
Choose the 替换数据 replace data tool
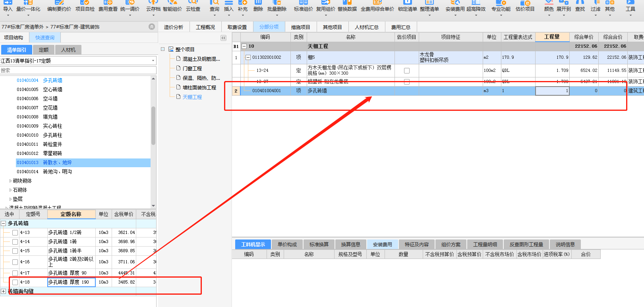point(347,6)
